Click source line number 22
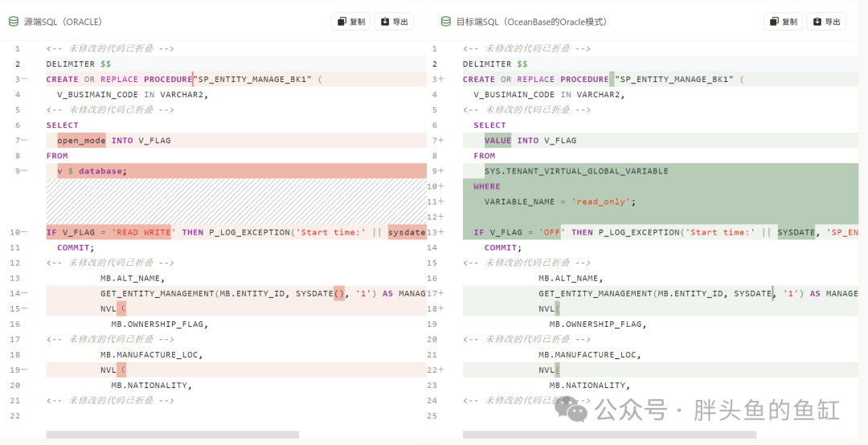 [15, 415]
